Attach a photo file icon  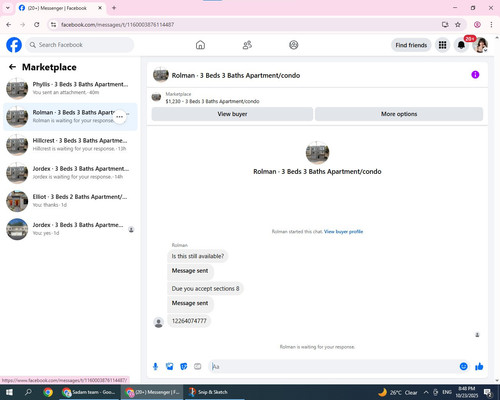170,367
